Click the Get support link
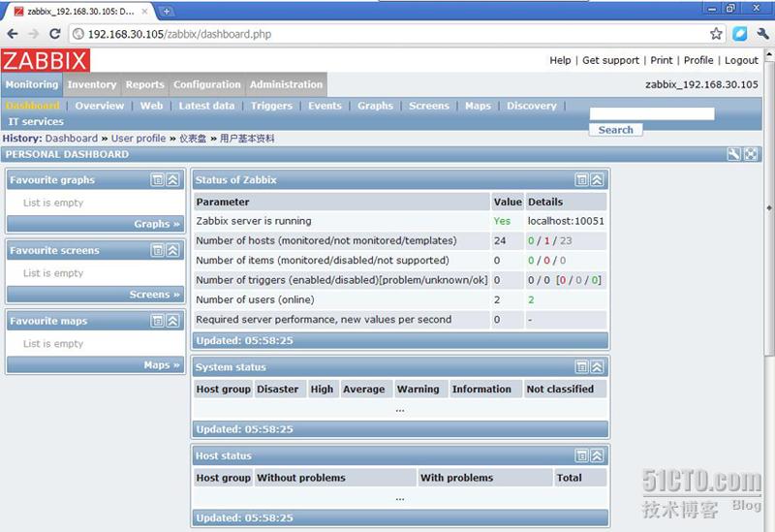Viewport: 775px width, 532px height. point(610,60)
